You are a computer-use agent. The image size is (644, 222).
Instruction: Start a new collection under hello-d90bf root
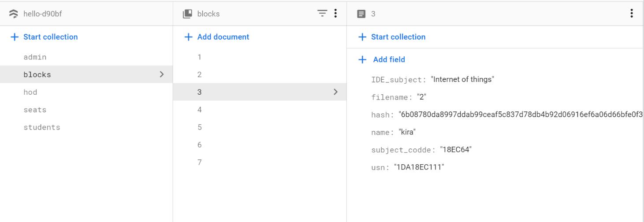[x=44, y=37]
